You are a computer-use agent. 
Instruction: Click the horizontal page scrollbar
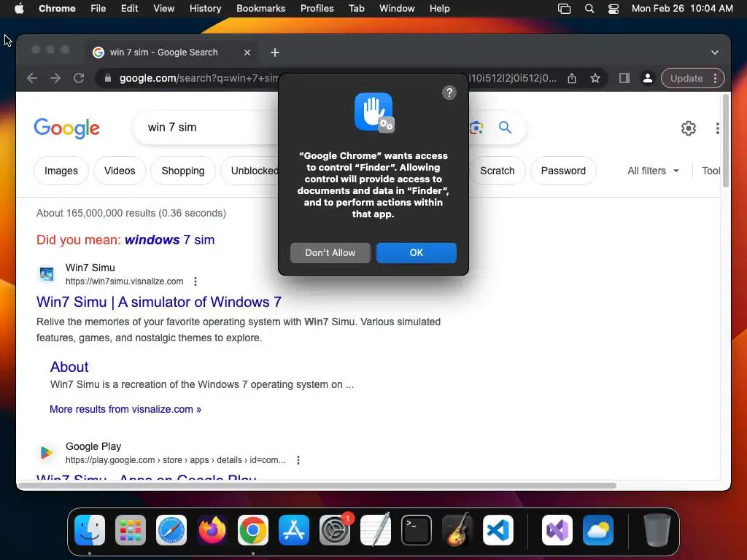(x=317, y=485)
